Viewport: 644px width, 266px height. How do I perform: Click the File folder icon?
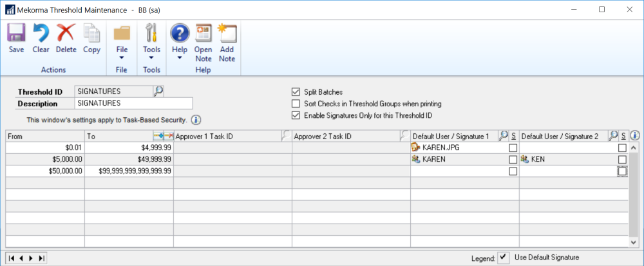coord(122,33)
